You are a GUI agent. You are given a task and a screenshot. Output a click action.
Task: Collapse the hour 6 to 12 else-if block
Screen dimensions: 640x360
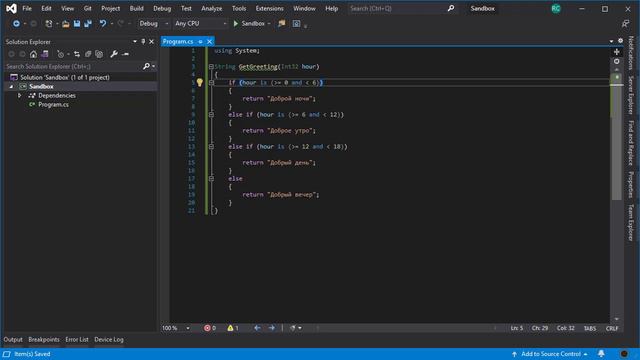[211, 115]
